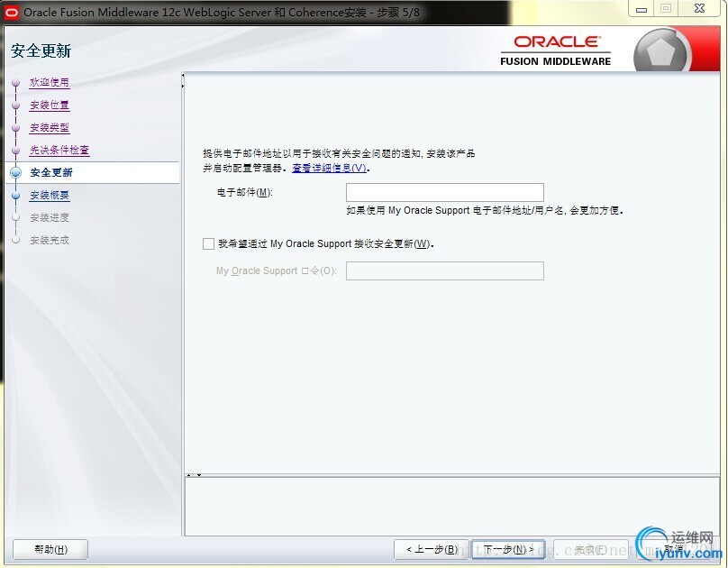
Task: Go to the 安装位置 step
Action: (x=50, y=105)
